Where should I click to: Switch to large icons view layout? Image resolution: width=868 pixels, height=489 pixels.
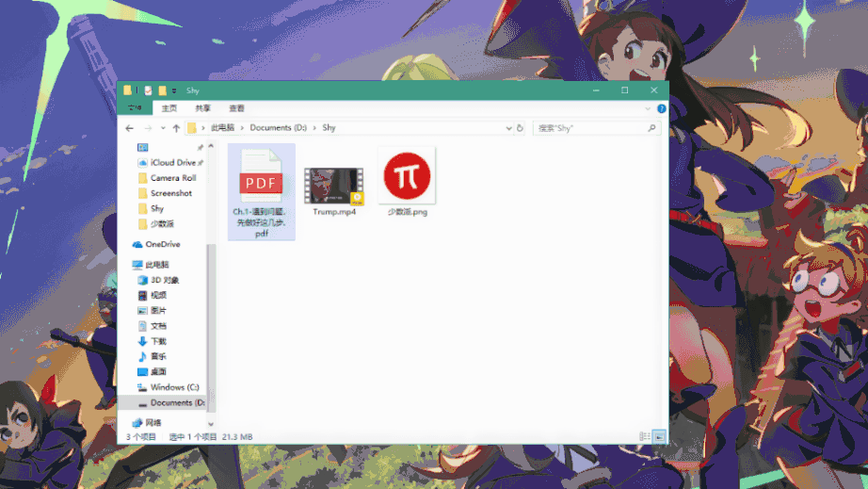659,437
